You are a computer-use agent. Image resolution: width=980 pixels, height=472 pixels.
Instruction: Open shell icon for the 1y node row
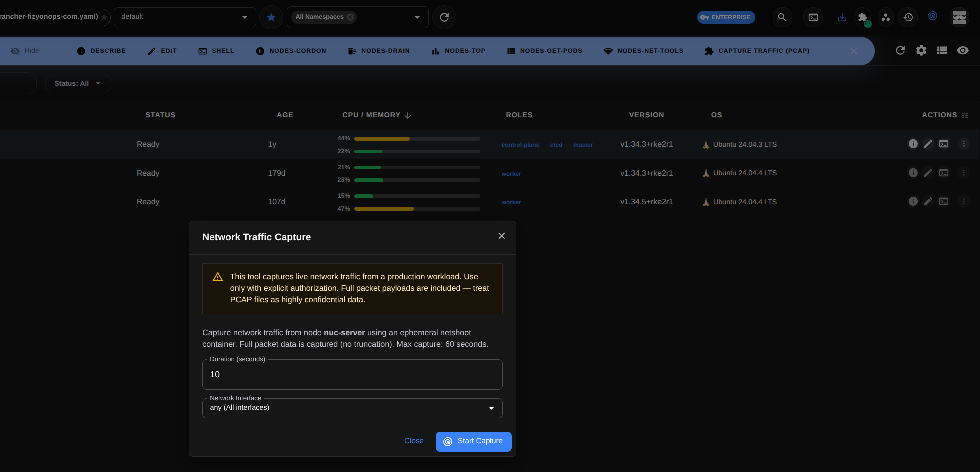[x=944, y=144]
